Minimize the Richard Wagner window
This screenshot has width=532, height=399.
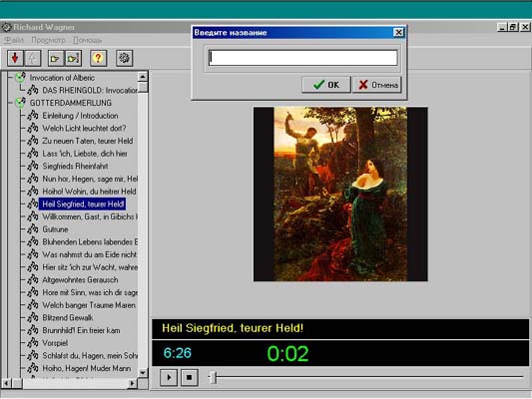(502, 27)
